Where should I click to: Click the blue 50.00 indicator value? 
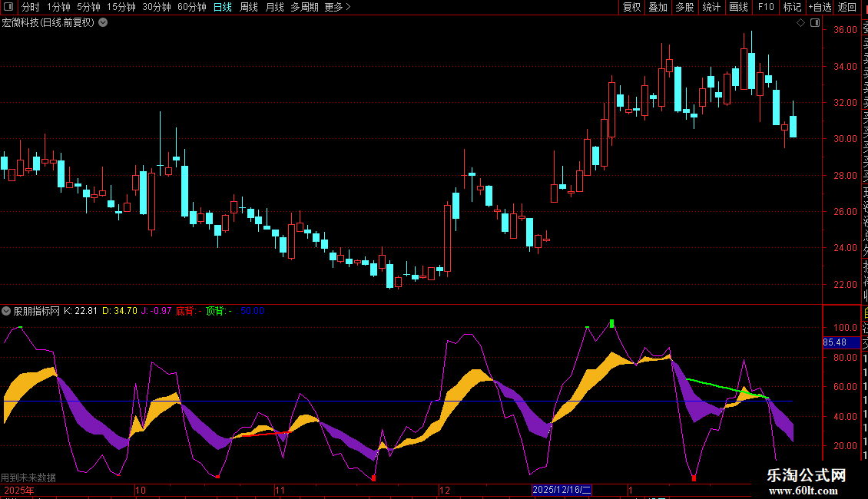(253, 311)
